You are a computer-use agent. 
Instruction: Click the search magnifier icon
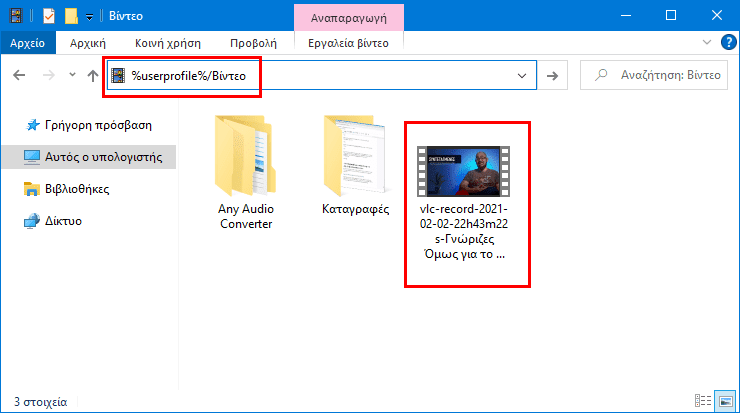(601, 75)
